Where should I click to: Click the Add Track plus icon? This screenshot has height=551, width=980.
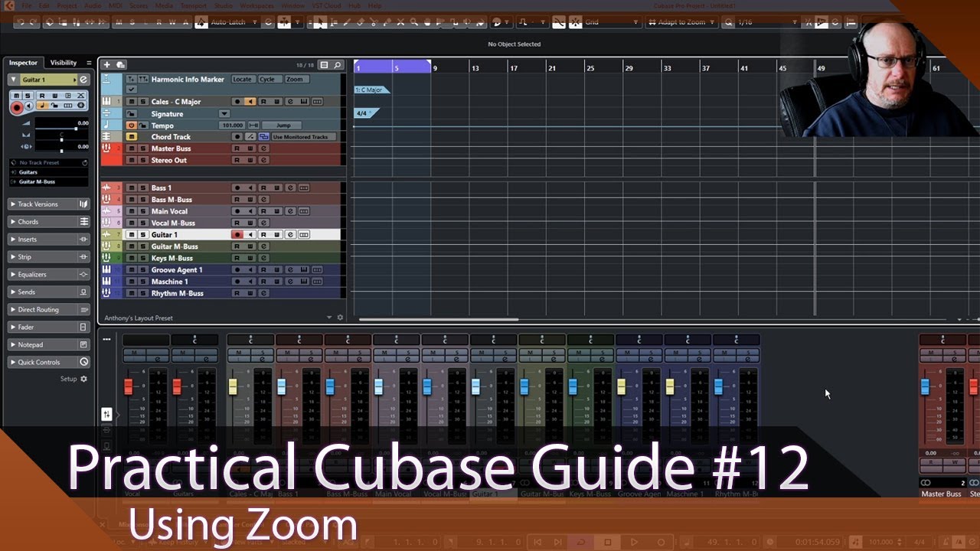click(x=107, y=65)
